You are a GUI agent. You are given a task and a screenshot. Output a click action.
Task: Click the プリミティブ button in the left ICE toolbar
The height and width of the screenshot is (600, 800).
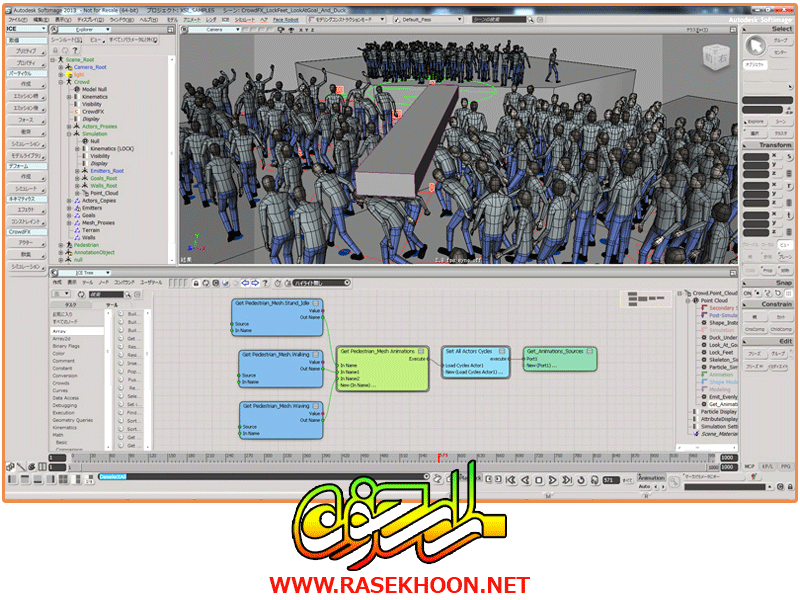[26, 51]
